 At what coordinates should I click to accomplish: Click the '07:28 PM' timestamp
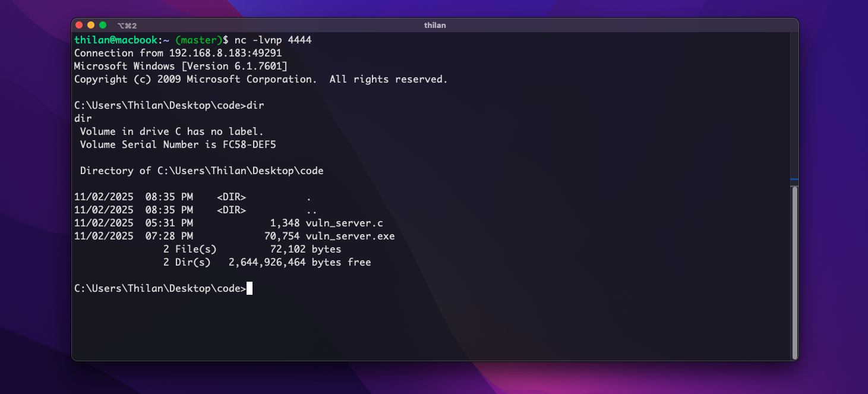click(169, 236)
